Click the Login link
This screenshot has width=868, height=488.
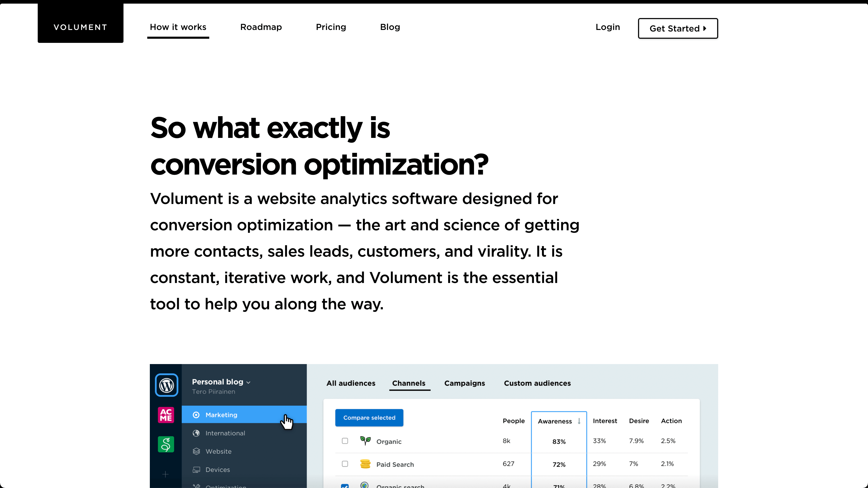point(608,27)
